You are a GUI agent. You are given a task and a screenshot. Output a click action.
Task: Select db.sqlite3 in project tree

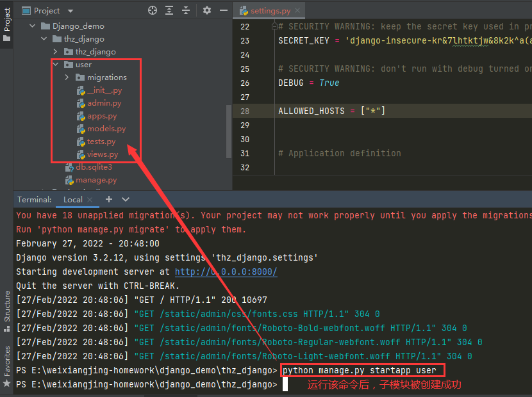[x=94, y=167]
